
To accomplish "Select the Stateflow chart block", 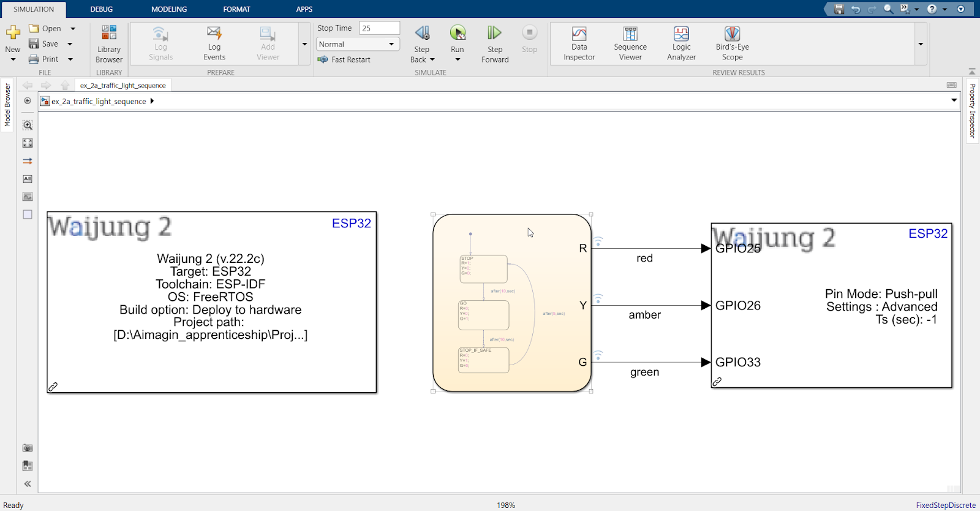I will (512, 303).
